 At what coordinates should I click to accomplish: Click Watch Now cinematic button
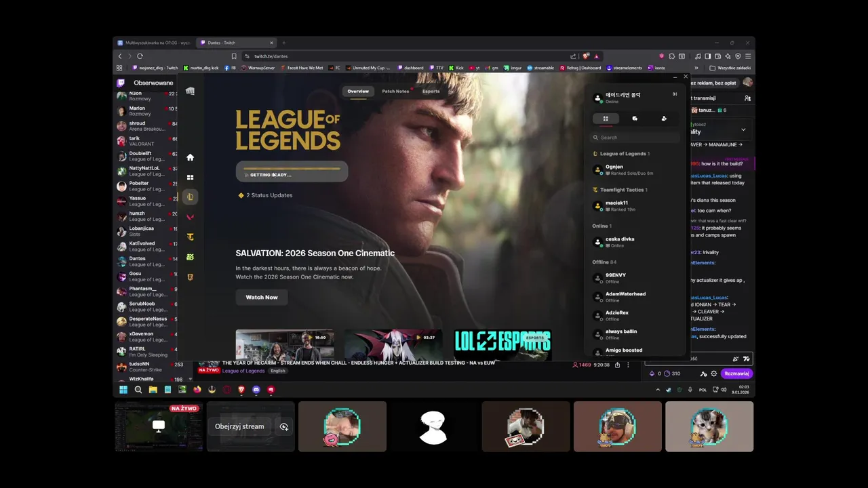pos(262,297)
